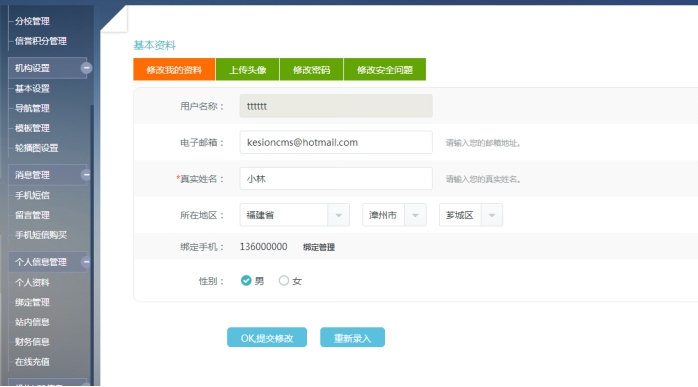Open 手机短信 in the sidebar
The image size is (698, 387).
click(32, 195)
